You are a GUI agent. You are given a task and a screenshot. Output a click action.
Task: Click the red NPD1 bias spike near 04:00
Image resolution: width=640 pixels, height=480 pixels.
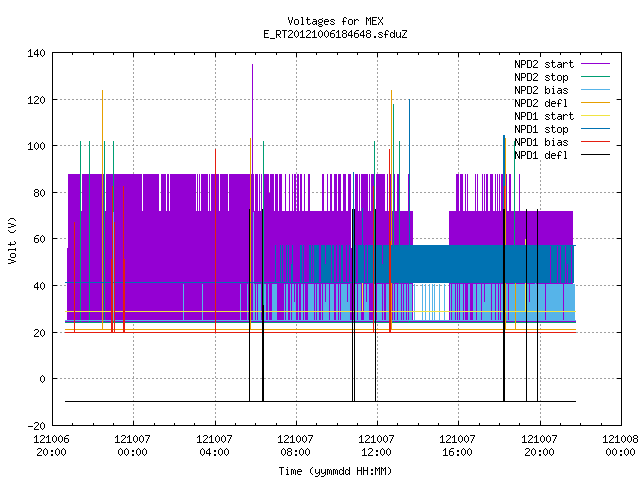point(216,241)
